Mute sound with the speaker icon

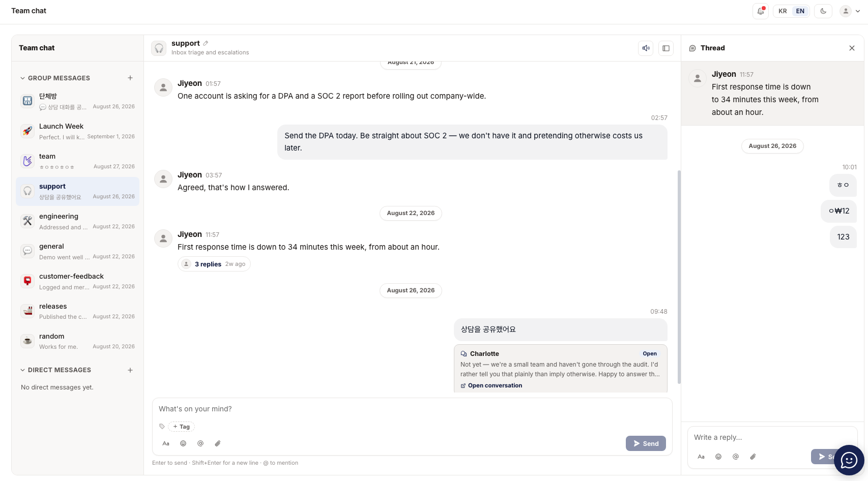646,48
